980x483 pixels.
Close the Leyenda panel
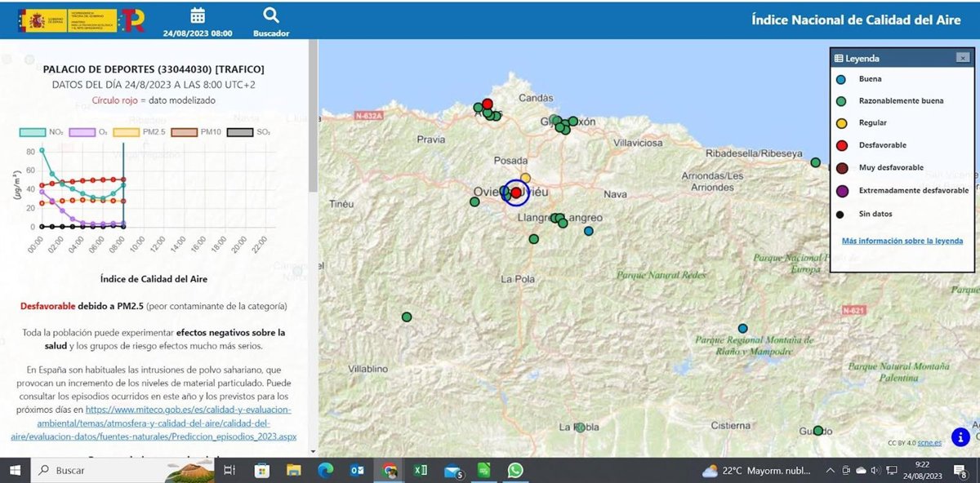click(x=963, y=58)
